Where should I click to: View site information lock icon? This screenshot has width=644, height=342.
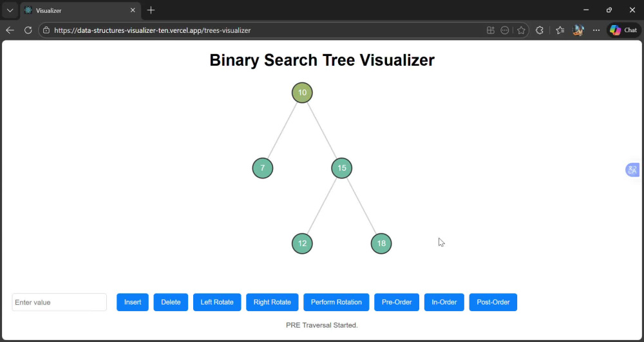pyautogui.click(x=46, y=30)
